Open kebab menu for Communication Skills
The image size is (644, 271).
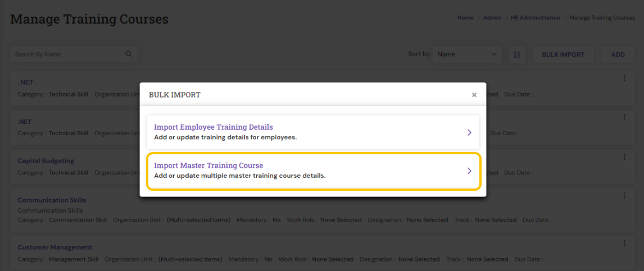coord(624,196)
